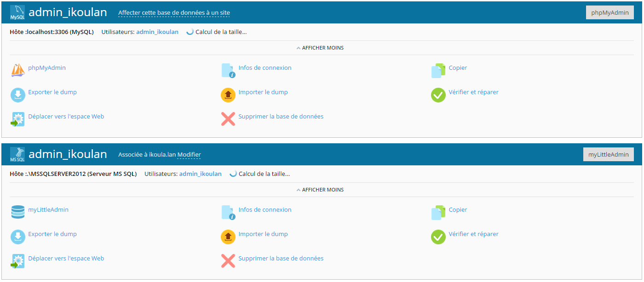Click MS SQL Importer le dump upload icon
Image resolution: width=644 pixels, height=282 pixels.
[x=228, y=237]
